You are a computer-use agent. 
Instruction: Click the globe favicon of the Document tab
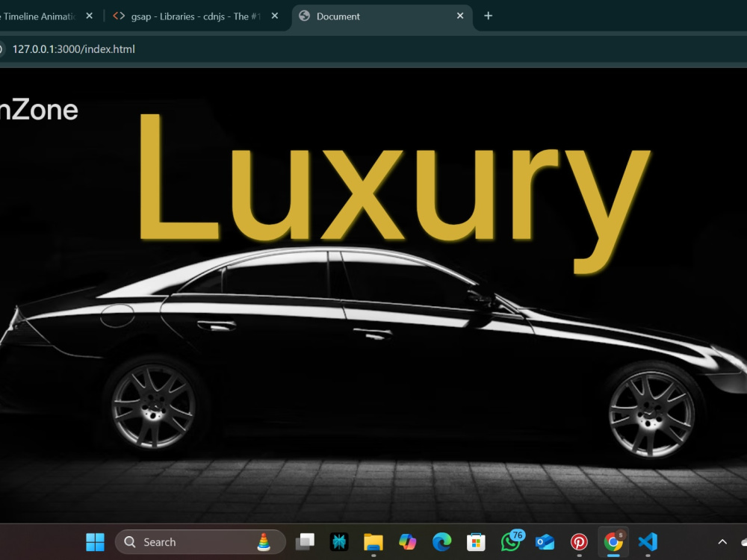(x=305, y=16)
